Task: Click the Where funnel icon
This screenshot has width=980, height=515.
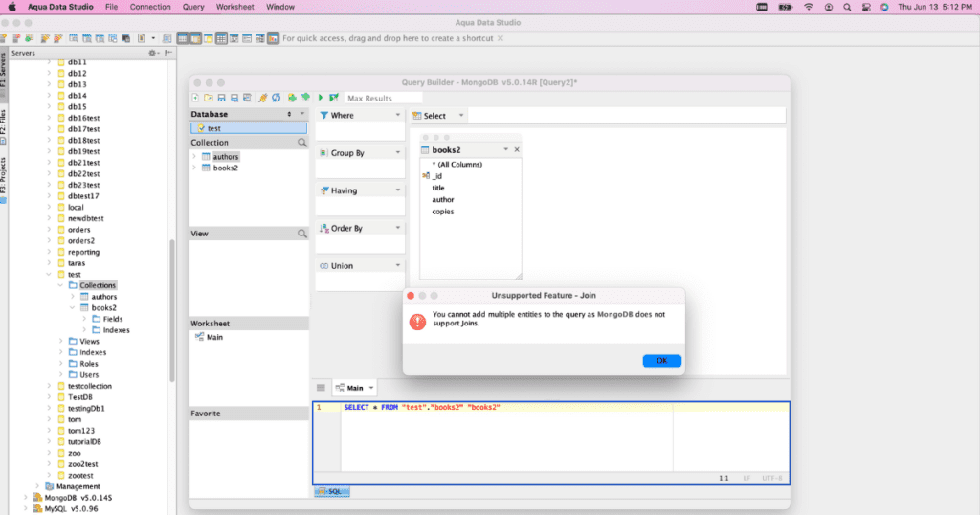Action: (323, 116)
